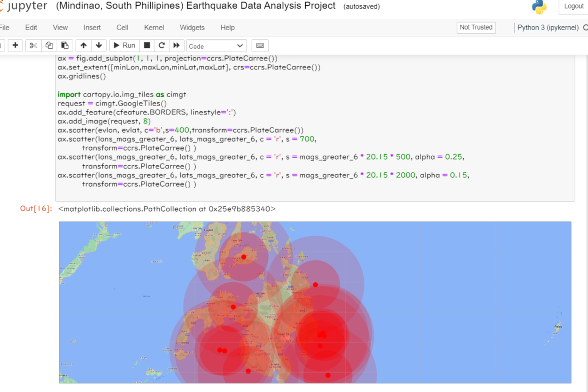This screenshot has height=392, width=588.
Task: Open the Insert menu
Action: (x=92, y=27)
